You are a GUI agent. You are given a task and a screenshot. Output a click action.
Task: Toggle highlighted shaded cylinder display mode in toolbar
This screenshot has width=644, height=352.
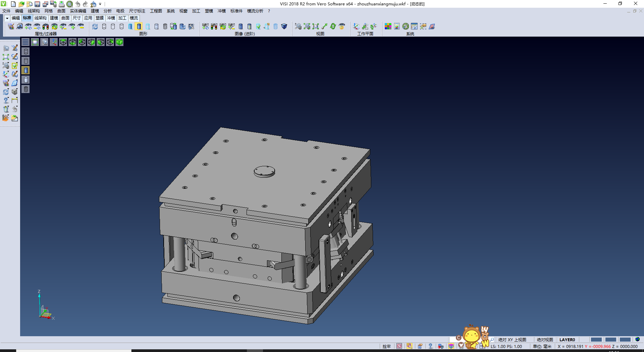[x=139, y=26]
